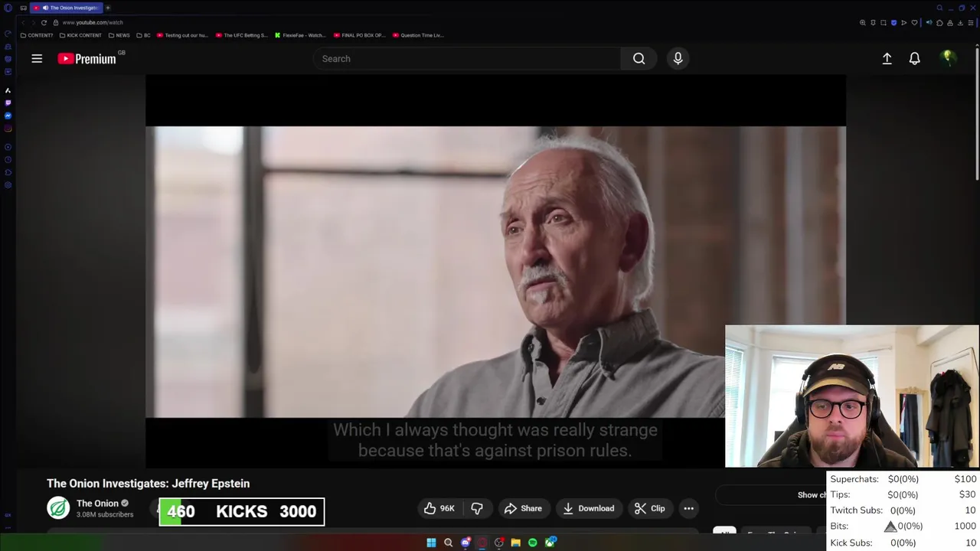Go forward in browser history

pyautogui.click(x=33, y=22)
